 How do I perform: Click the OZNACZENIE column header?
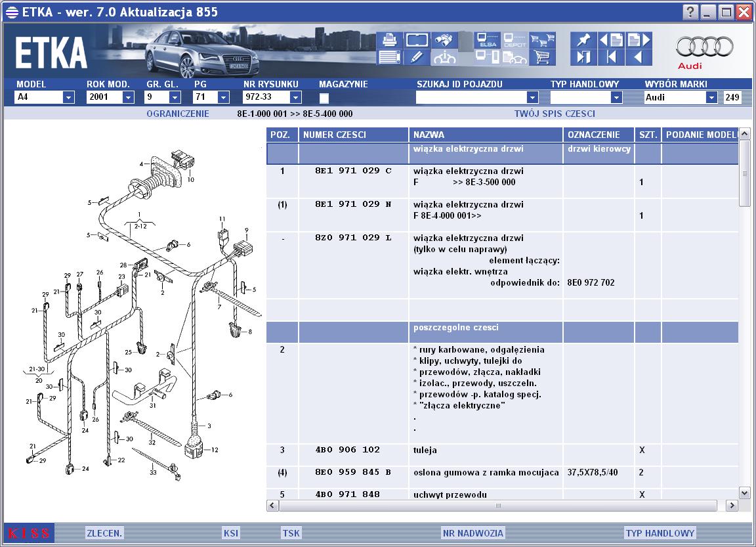pos(598,135)
